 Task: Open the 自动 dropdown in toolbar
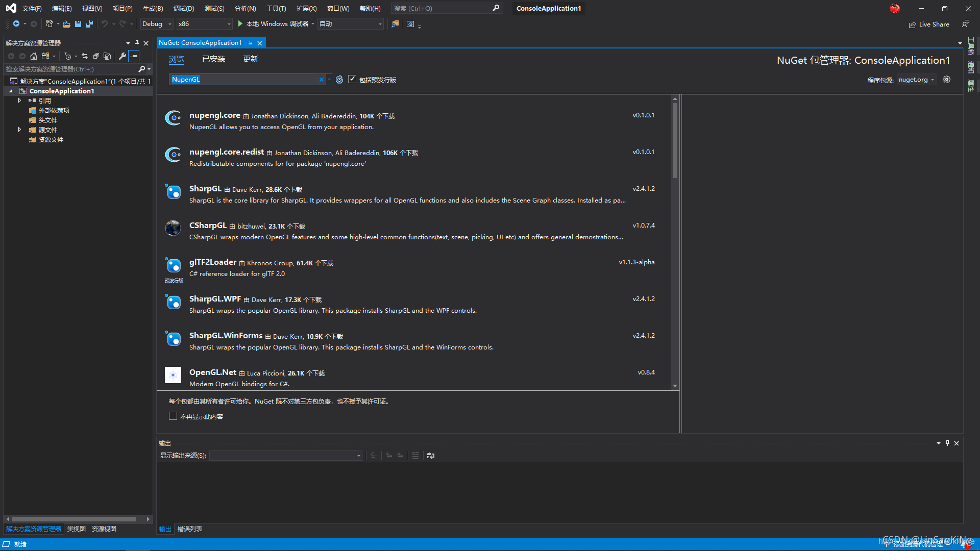350,24
